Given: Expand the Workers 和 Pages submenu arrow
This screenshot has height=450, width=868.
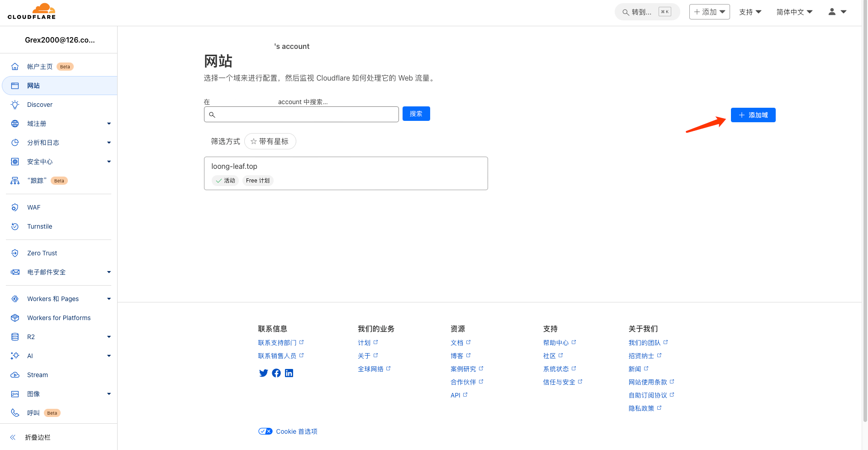Looking at the screenshot, I should pyautogui.click(x=109, y=299).
